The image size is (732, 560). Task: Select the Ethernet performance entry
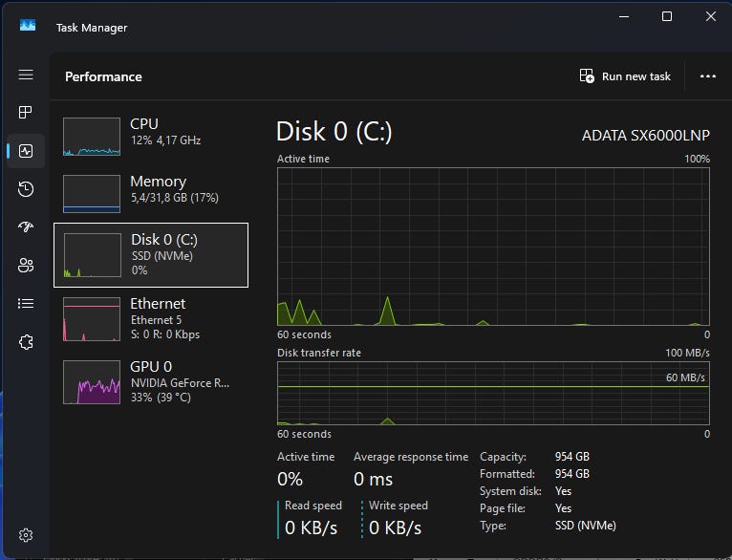coord(151,319)
